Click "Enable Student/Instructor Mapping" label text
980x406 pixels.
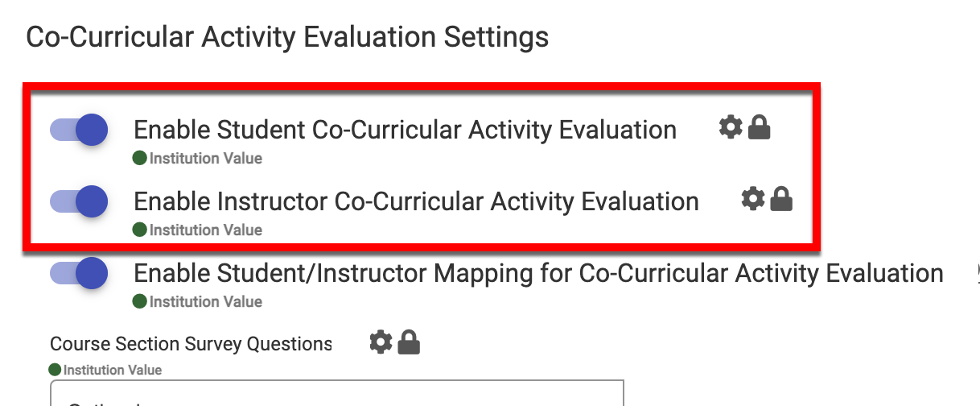tap(538, 274)
